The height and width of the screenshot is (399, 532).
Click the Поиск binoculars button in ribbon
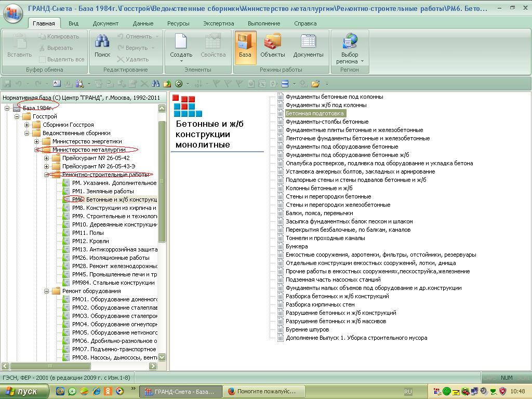click(102, 46)
